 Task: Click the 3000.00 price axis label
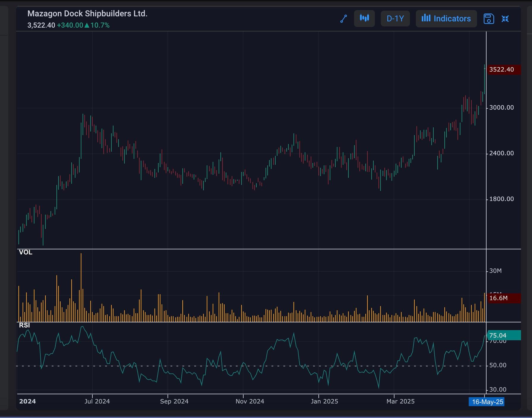[501, 107]
